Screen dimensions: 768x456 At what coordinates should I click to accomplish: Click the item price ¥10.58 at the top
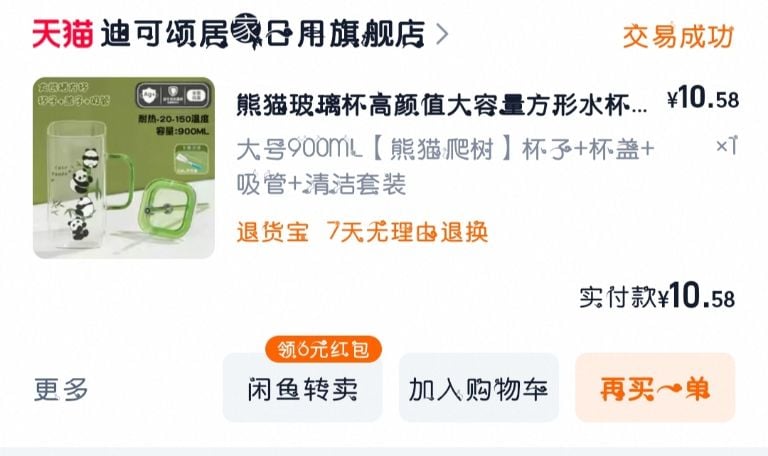click(x=703, y=98)
